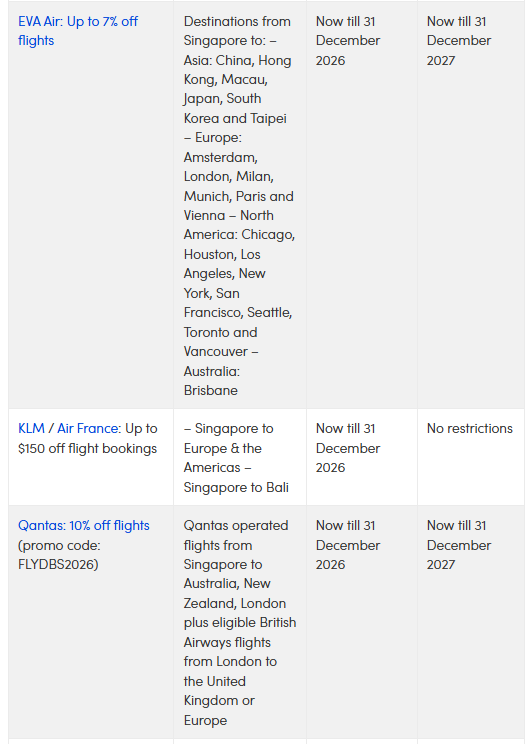
Task: Open the EVA Air: Up to 7% off flights link
Action: (78, 31)
